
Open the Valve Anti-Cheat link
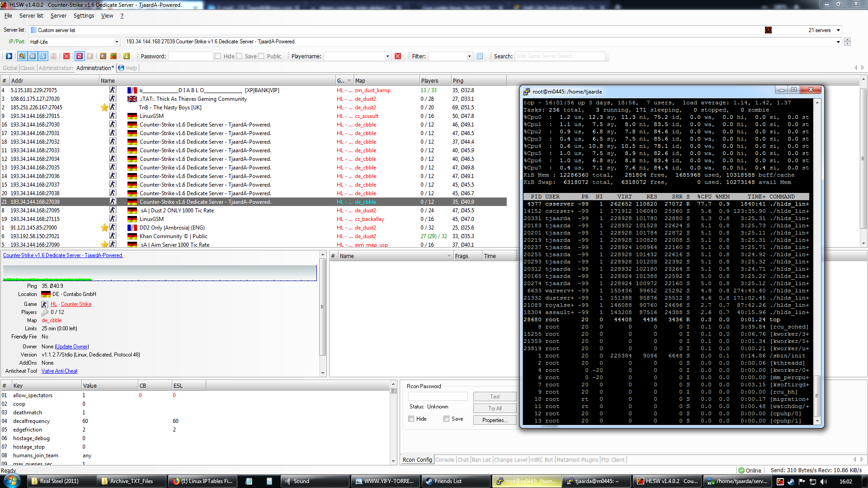point(59,371)
